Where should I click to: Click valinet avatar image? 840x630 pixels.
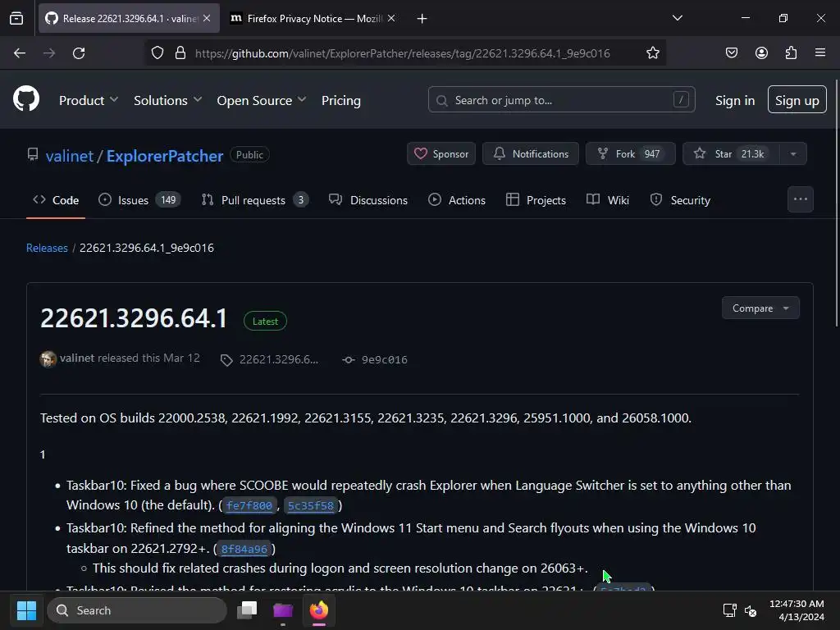tap(48, 359)
